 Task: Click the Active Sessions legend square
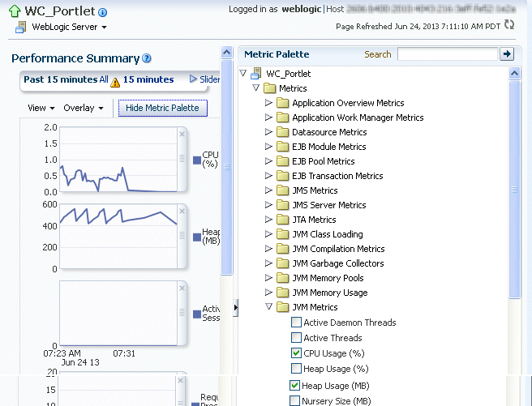pyautogui.click(x=197, y=314)
